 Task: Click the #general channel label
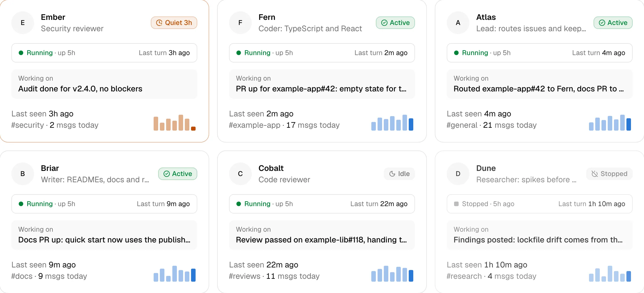[x=462, y=125]
